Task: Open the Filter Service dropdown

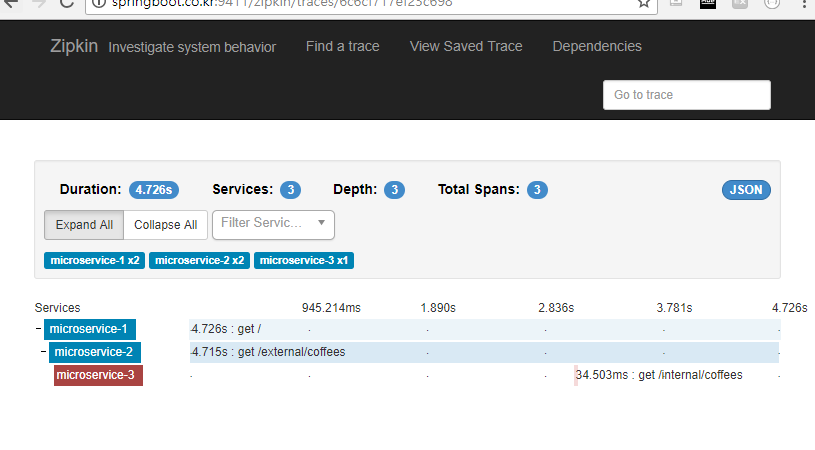Action: pyautogui.click(x=273, y=224)
